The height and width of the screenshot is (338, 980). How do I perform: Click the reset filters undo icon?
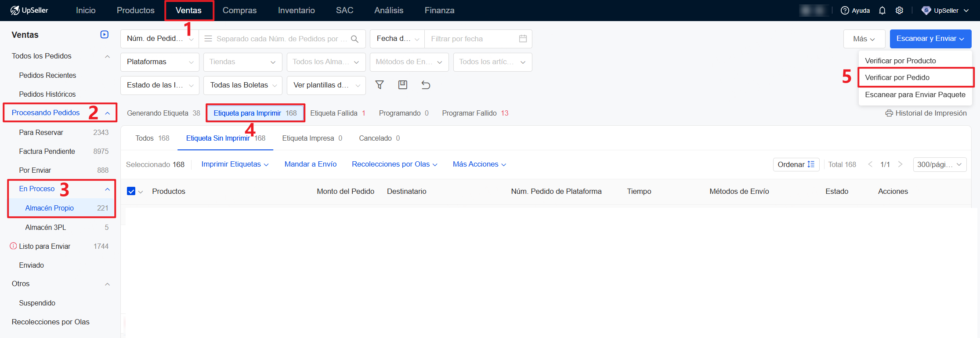click(x=426, y=85)
